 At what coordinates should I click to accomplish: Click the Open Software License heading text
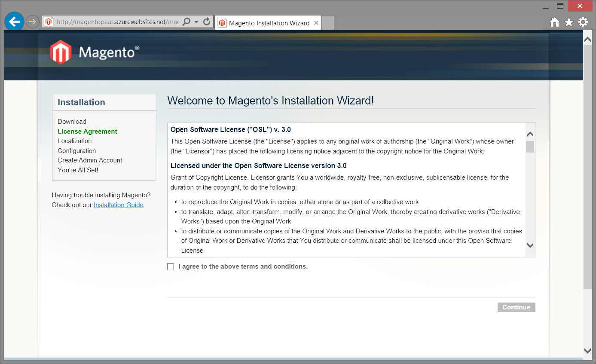pos(231,129)
